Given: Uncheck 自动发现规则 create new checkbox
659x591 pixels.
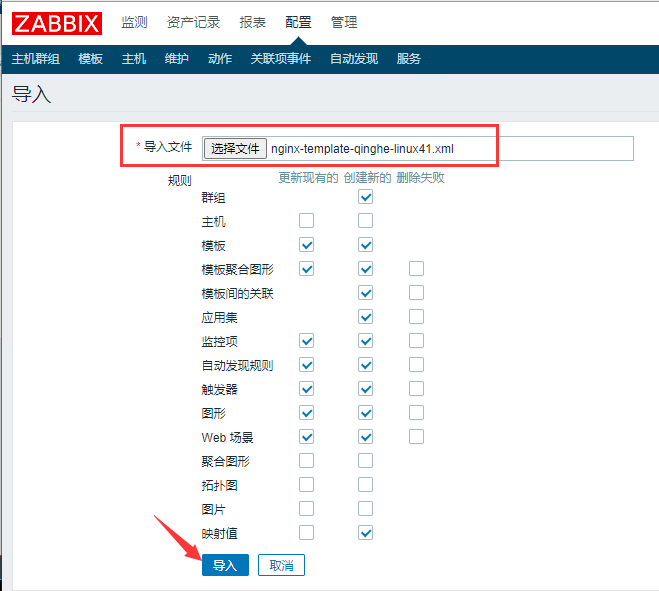Looking at the screenshot, I should pyautogui.click(x=365, y=364).
